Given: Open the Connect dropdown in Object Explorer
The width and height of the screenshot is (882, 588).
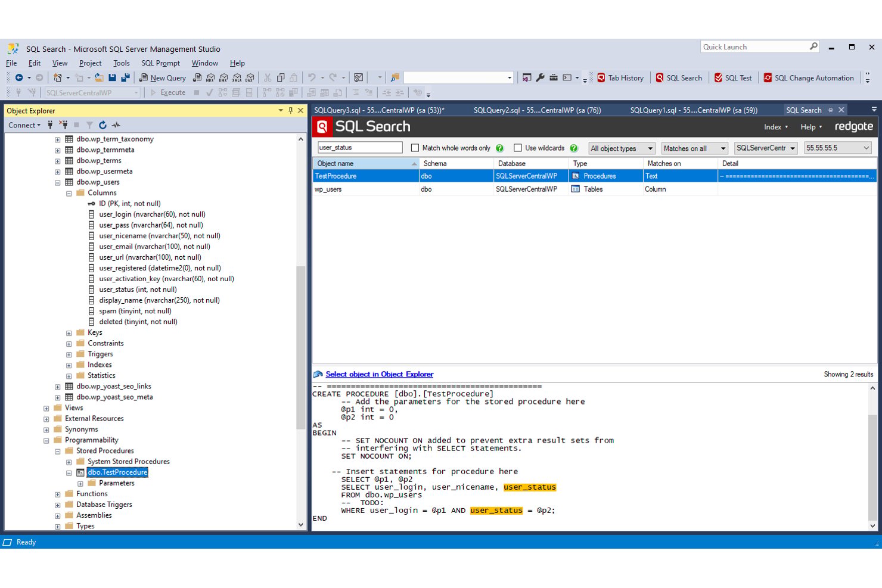Looking at the screenshot, I should coord(24,125).
